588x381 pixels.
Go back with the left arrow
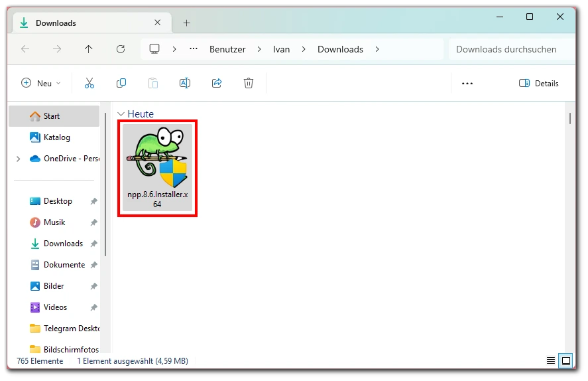click(x=25, y=49)
